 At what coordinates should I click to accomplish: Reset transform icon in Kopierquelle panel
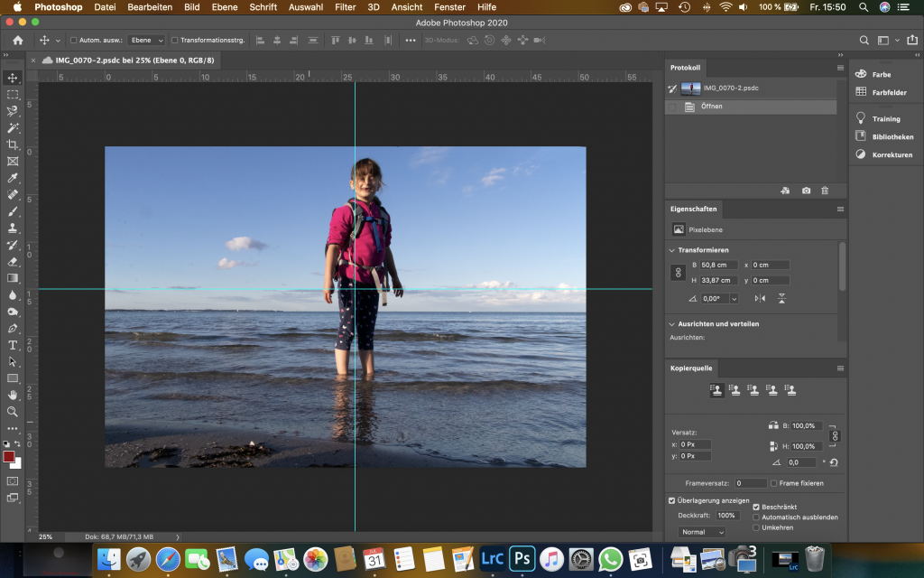[833, 461]
